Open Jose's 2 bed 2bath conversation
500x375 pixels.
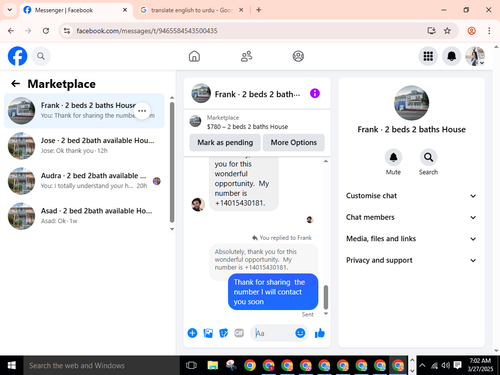point(84,146)
